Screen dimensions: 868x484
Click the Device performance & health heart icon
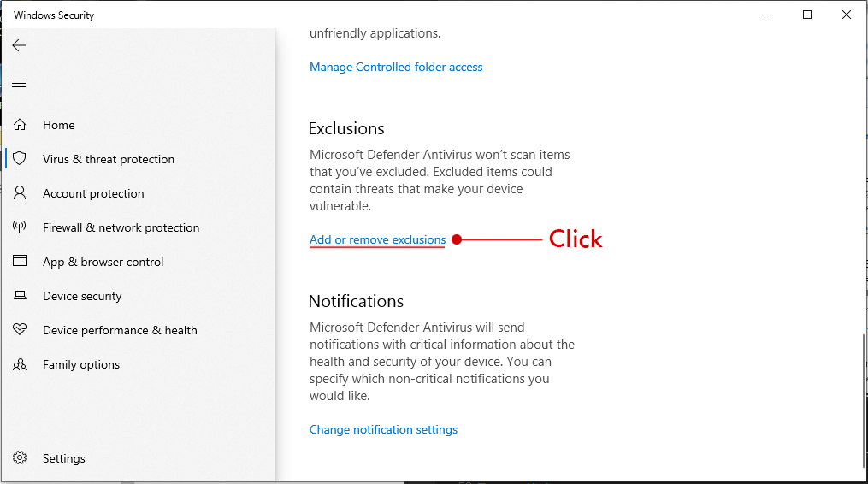20,329
